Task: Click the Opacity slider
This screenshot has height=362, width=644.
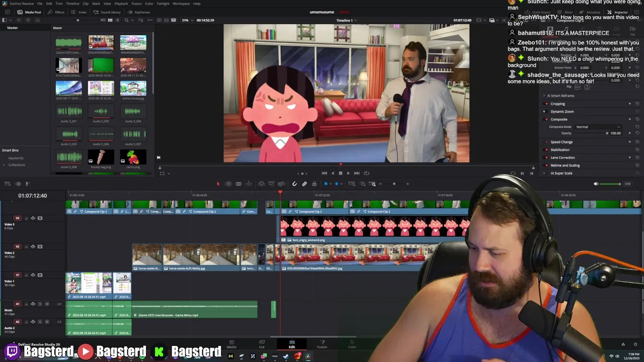Action: (592, 133)
